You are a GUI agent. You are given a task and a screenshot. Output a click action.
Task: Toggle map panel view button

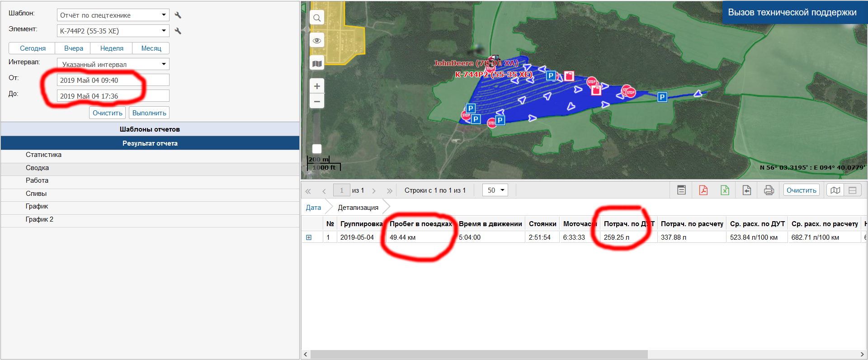(x=835, y=190)
